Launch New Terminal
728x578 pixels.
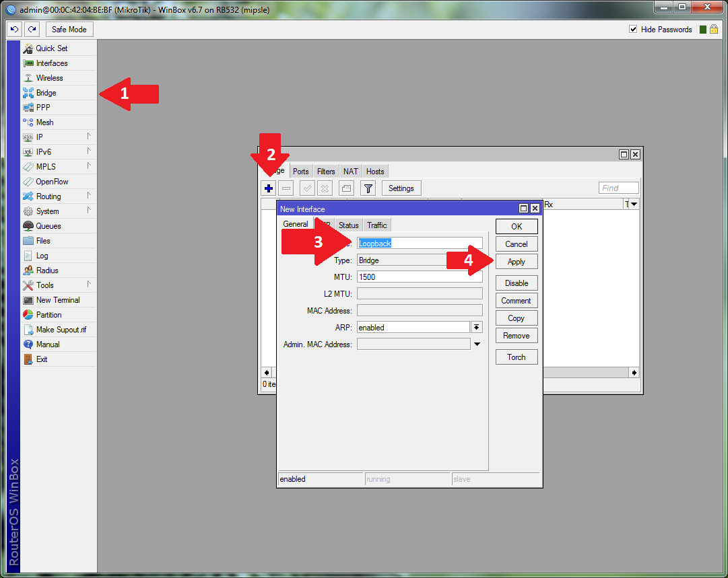[x=59, y=300]
